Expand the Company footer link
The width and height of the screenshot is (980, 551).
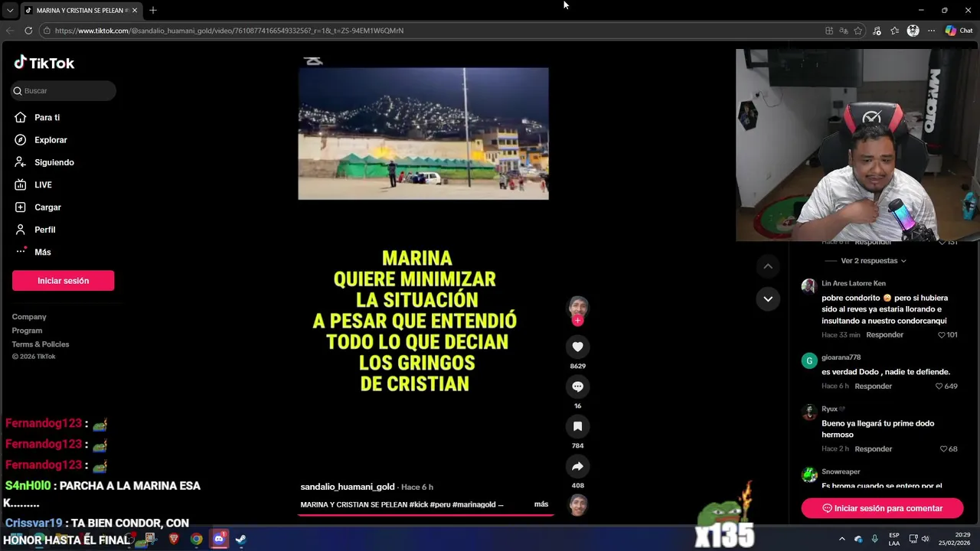(x=29, y=317)
